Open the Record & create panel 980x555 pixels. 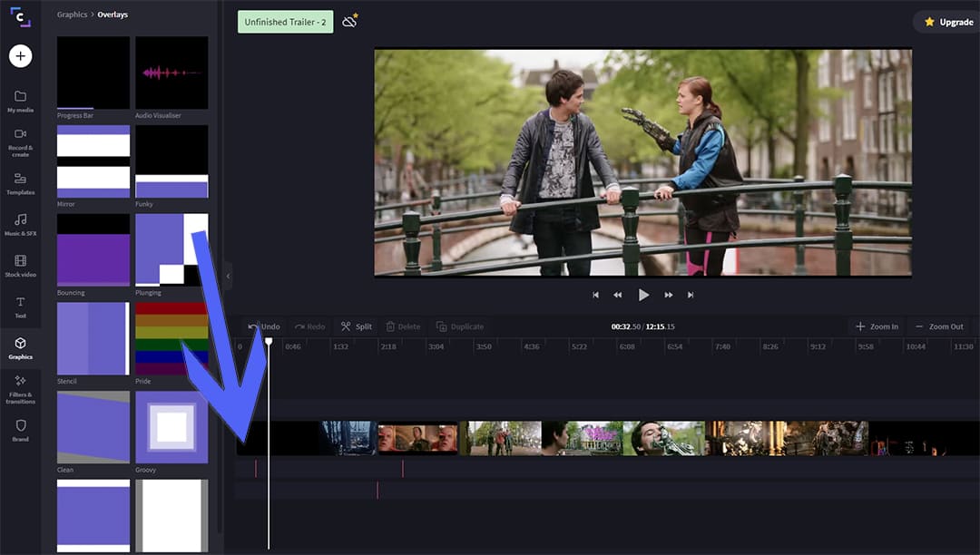pyautogui.click(x=21, y=142)
